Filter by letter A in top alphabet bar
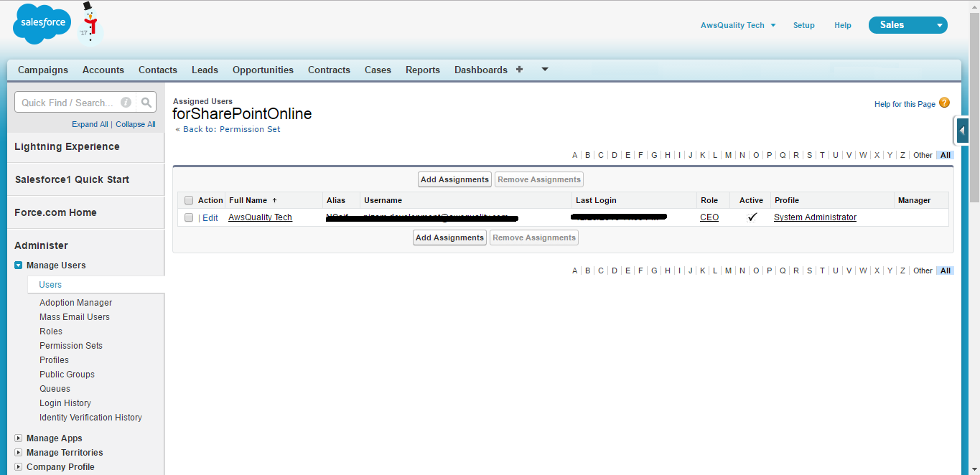The height and width of the screenshot is (475, 980). pyautogui.click(x=575, y=155)
